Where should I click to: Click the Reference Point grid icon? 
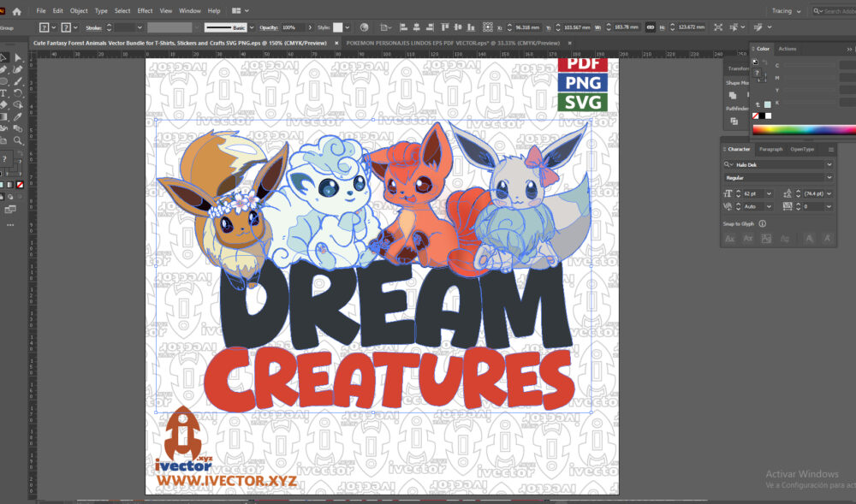(488, 27)
